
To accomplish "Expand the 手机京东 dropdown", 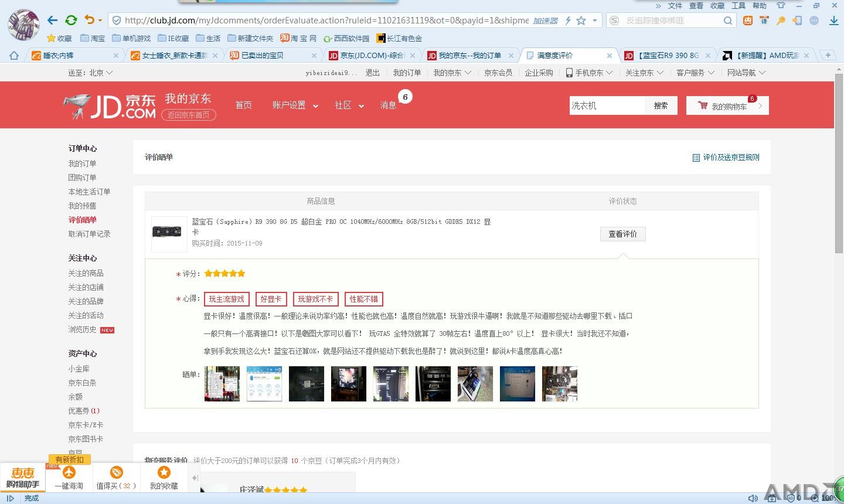I will pyautogui.click(x=588, y=73).
